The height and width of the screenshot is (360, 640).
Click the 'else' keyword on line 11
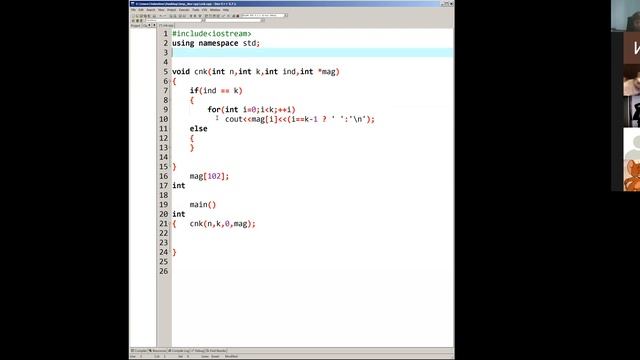click(x=198, y=129)
